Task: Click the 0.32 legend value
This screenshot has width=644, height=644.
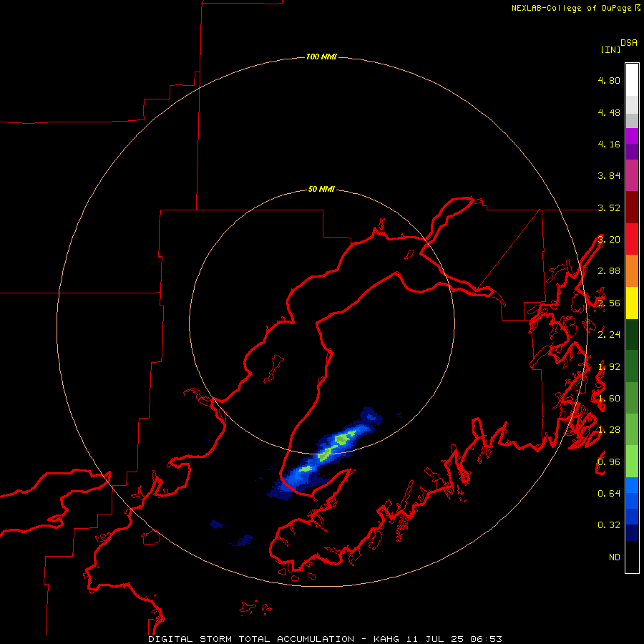Action: point(609,525)
